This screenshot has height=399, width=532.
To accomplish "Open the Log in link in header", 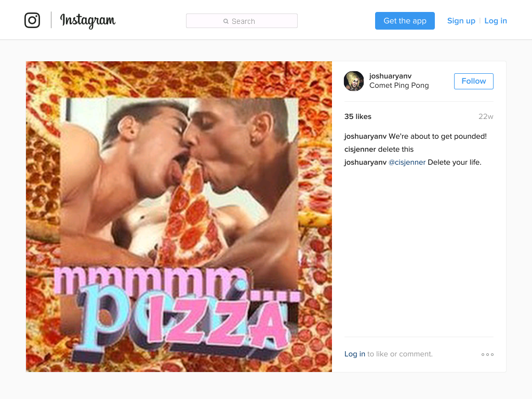I will (x=495, y=21).
